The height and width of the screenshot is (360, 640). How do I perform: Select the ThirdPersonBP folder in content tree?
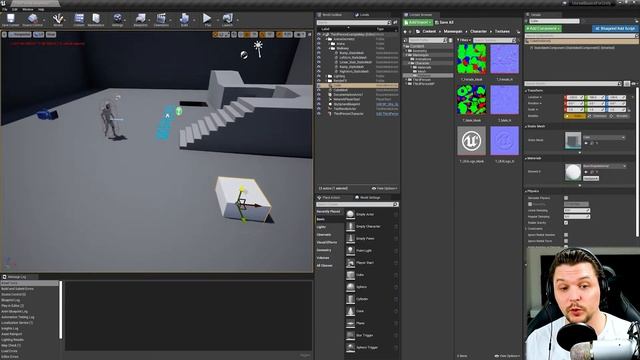pos(424,84)
